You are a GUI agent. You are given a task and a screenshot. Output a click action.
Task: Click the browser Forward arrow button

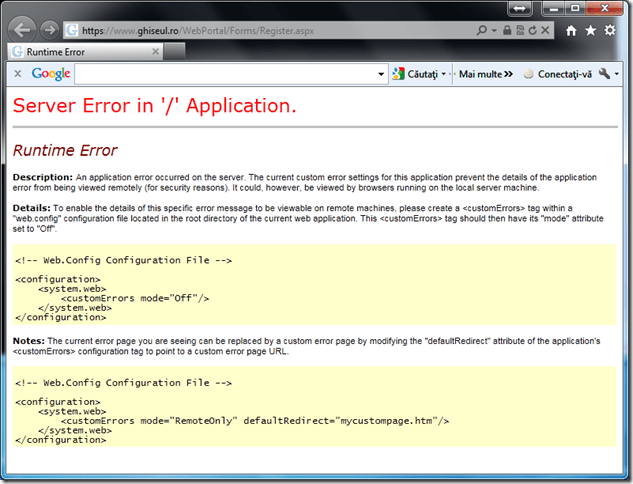pos(49,31)
